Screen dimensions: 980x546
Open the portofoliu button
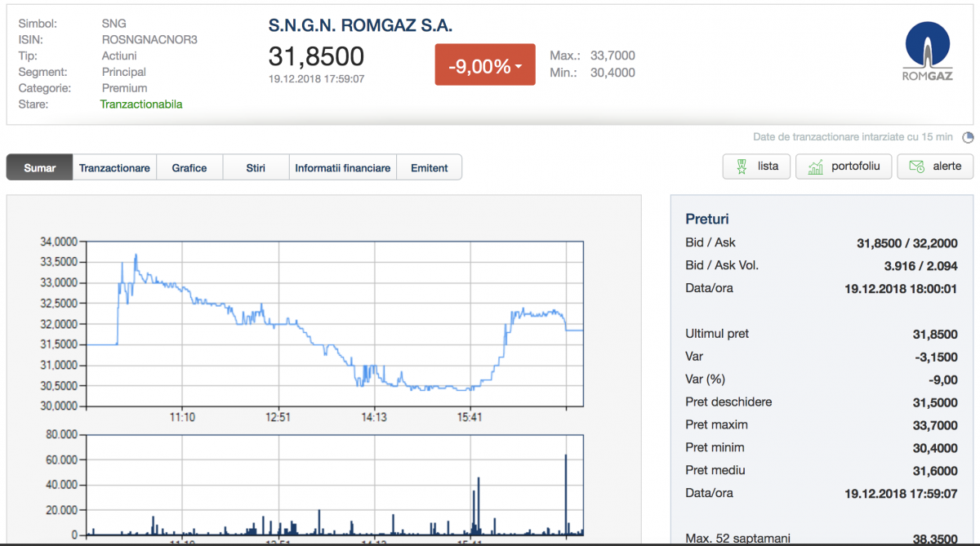(x=844, y=166)
